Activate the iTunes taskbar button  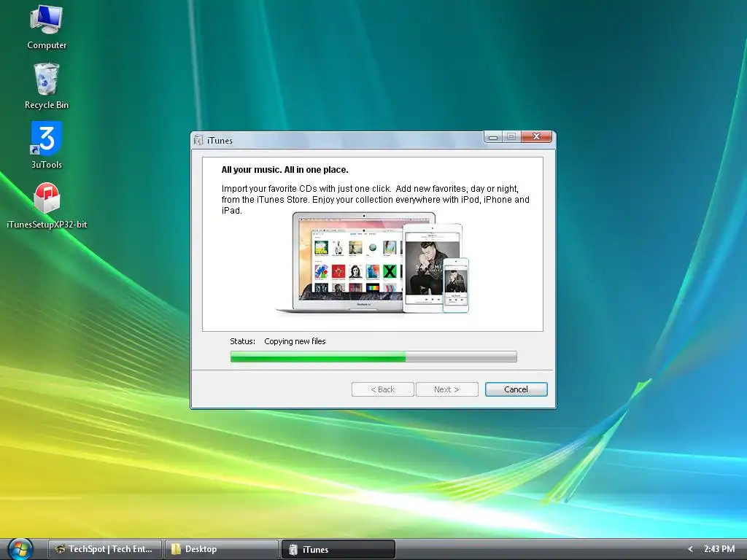[338, 549]
